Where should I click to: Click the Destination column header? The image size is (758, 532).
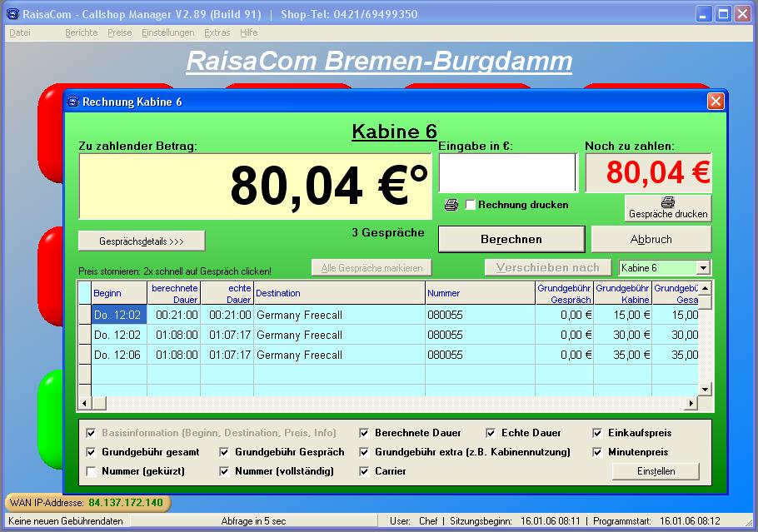pyautogui.click(x=339, y=293)
